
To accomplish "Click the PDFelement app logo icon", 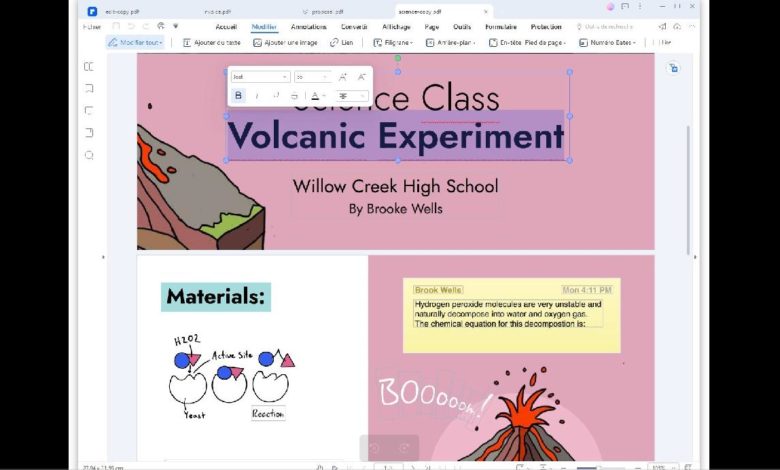I will [x=92, y=11].
